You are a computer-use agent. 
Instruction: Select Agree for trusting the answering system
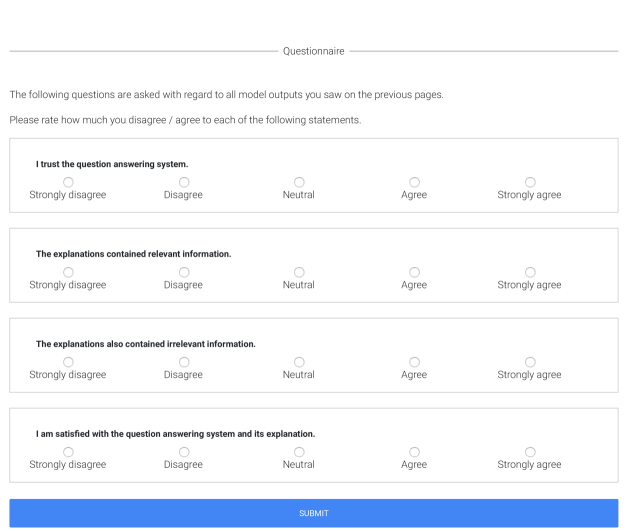click(x=414, y=181)
